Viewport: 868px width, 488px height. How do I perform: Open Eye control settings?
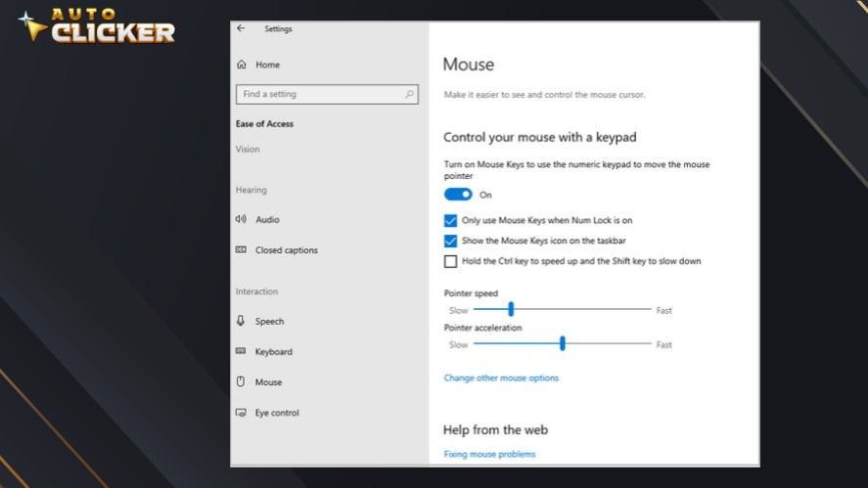click(x=277, y=413)
